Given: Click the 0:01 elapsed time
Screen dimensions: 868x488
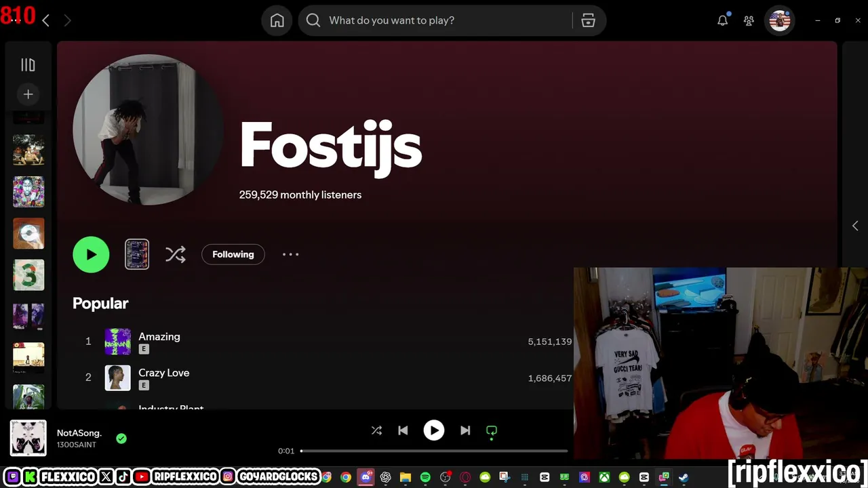Looking at the screenshot, I should coord(286,451).
